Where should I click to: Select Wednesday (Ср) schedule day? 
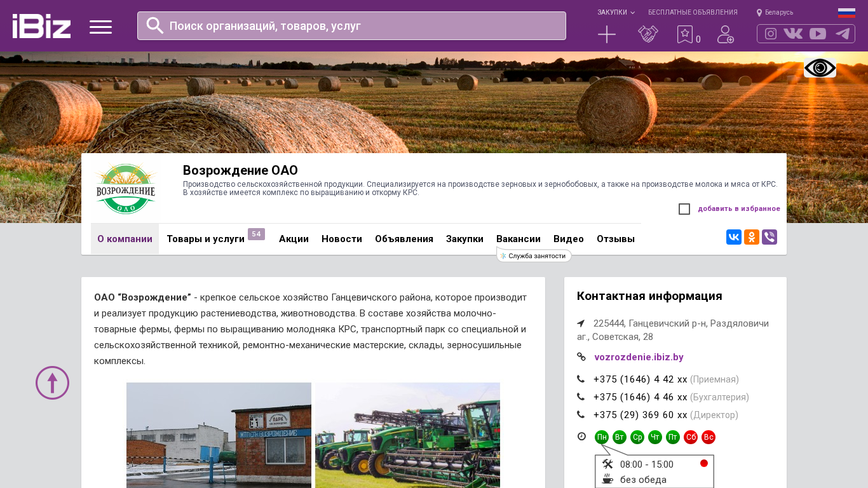click(637, 437)
